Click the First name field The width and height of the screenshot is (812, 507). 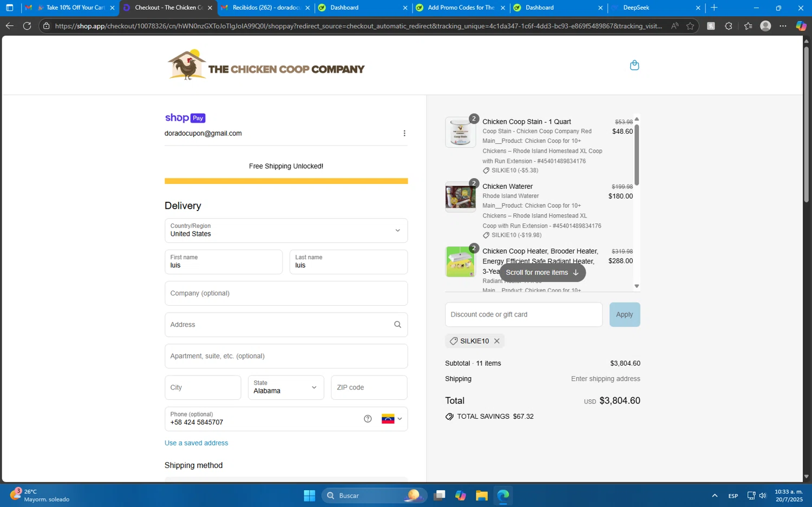tap(224, 262)
